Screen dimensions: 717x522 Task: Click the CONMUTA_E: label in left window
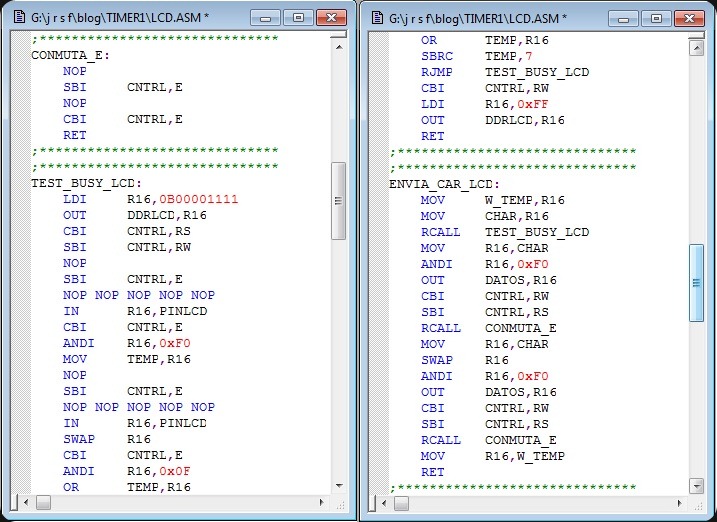[70, 55]
